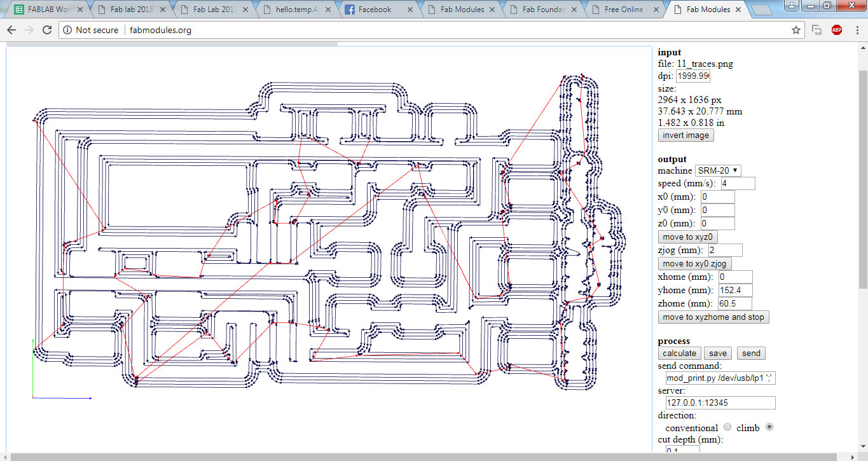Screen dimensions: 868x461
Task: Close the active Fab Modules tab
Action: pyautogui.click(x=738, y=10)
